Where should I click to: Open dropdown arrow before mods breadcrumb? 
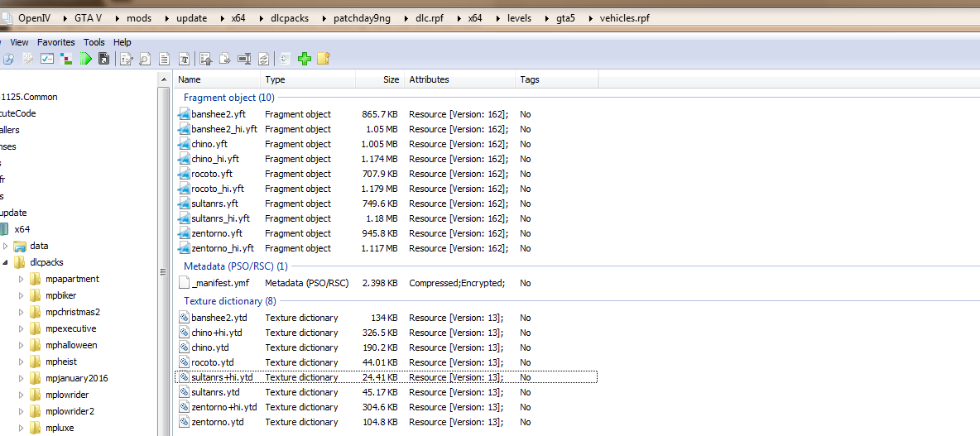[118, 18]
